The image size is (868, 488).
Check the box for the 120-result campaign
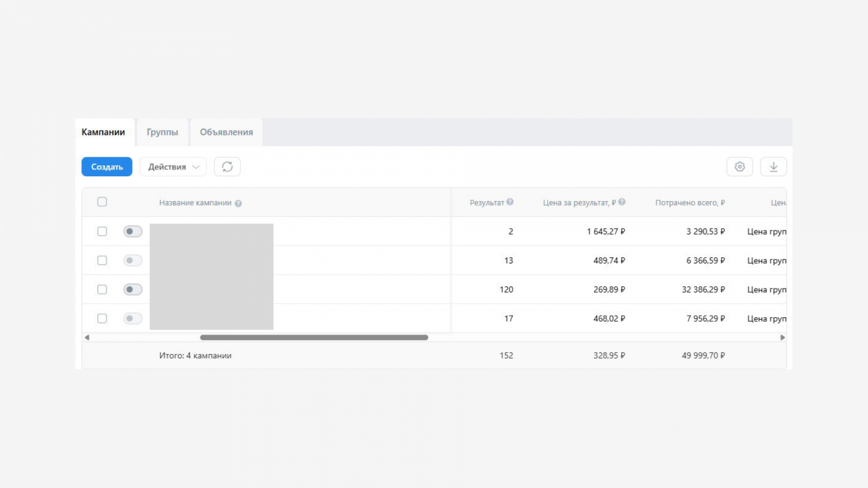pyautogui.click(x=102, y=290)
